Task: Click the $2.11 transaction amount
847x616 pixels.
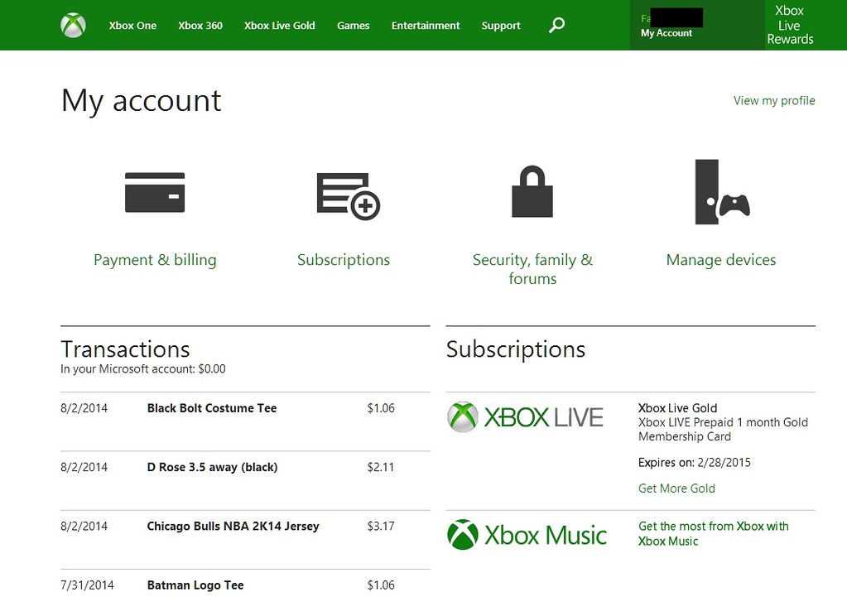Action: click(381, 468)
